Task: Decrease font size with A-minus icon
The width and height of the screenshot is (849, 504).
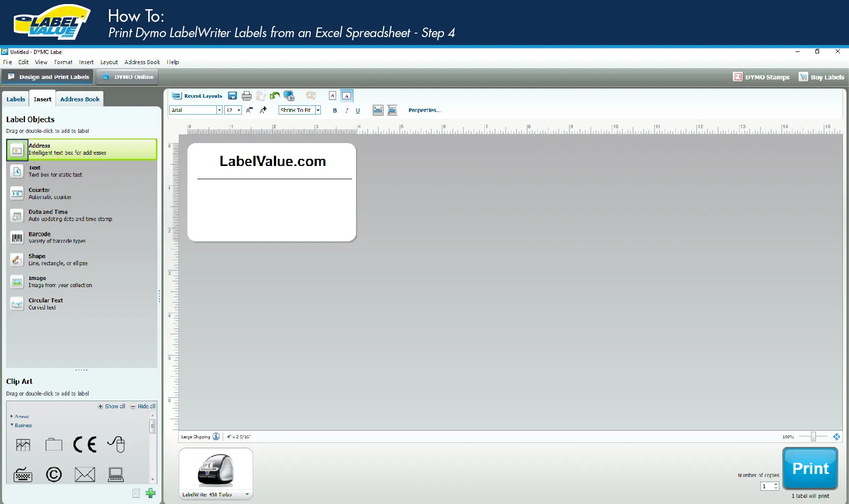Action: pyautogui.click(x=249, y=110)
